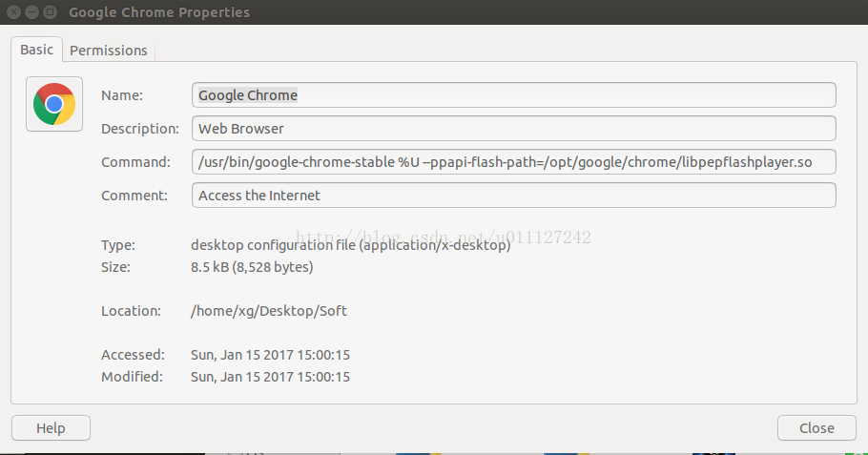
Task: Click the Comment: label
Action: point(134,196)
